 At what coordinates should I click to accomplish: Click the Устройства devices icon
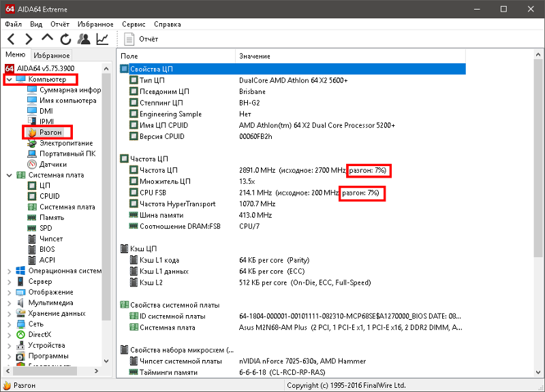tap(21, 346)
